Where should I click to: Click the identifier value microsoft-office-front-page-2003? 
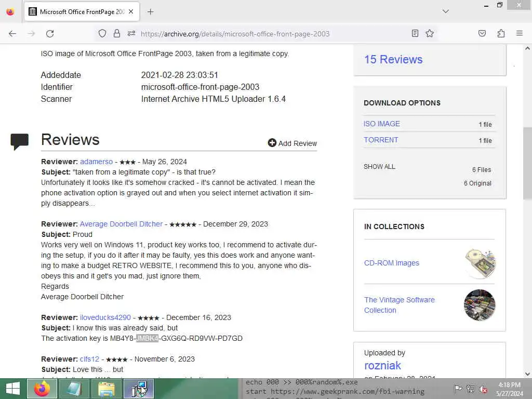[x=200, y=87]
